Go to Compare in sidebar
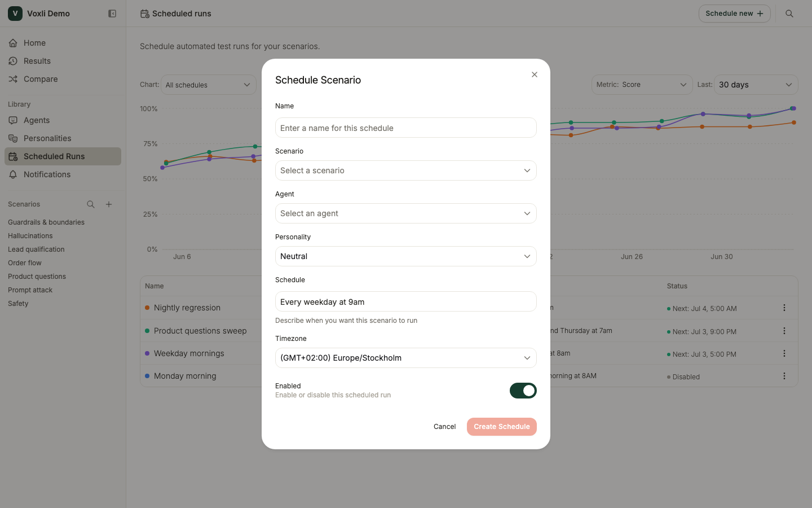 point(63,79)
